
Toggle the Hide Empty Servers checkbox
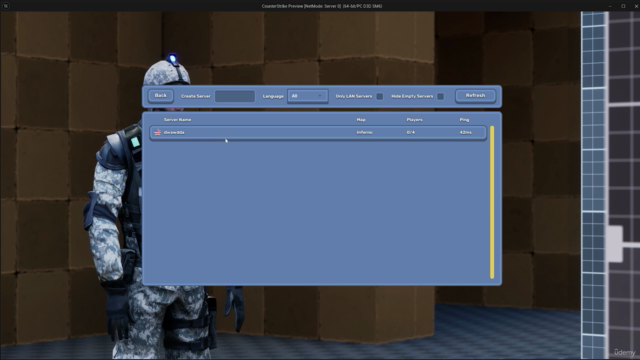(x=440, y=96)
